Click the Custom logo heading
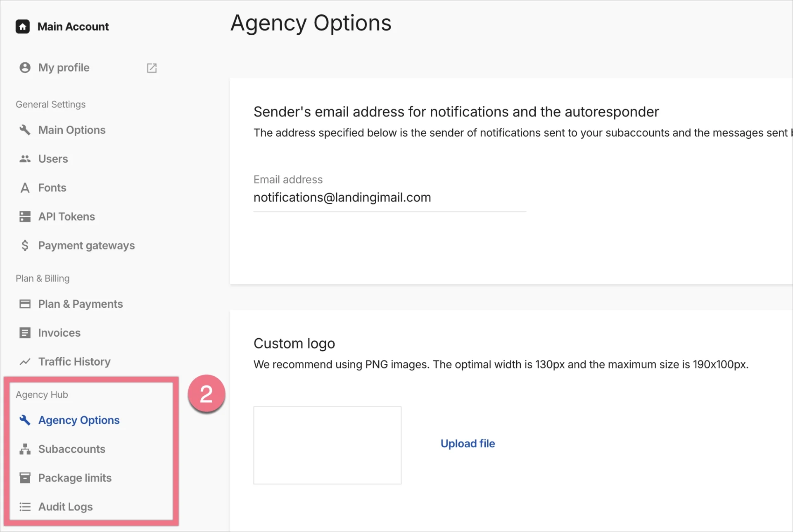Viewport: 793px width, 532px height. [294, 344]
